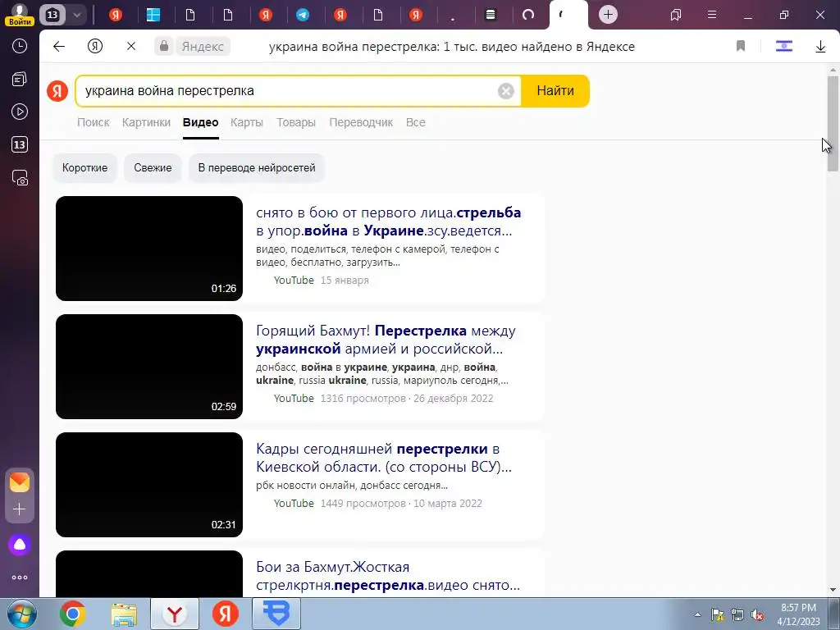Toggle the В переводе нейросетей filter
The image size is (840, 630).
coord(257,167)
